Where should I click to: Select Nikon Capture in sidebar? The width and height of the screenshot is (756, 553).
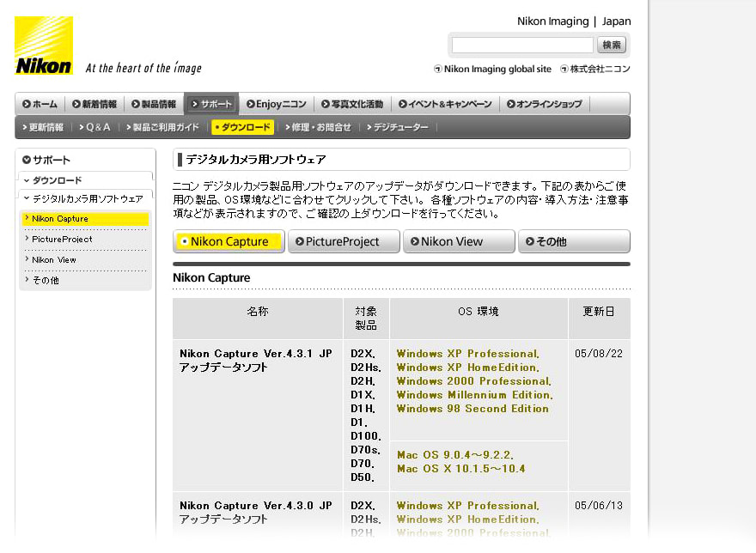tap(85, 219)
